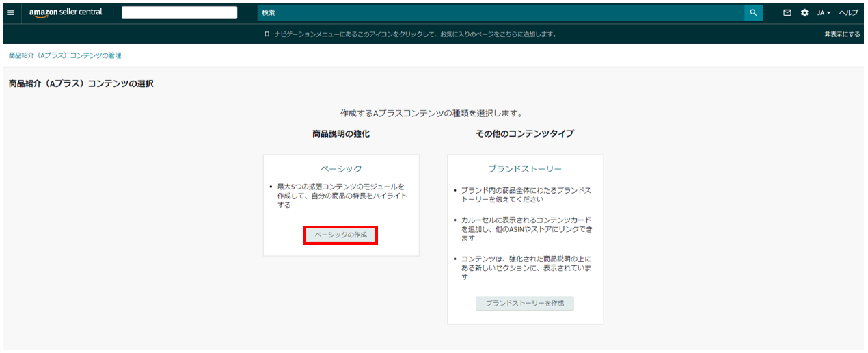Click the white account selector box
The width and height of the screenshot is (868, 353).
[x=180, y=13]
